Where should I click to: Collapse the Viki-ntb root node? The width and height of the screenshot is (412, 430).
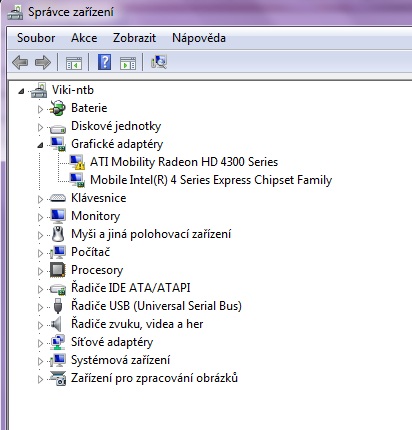(21, 91)
